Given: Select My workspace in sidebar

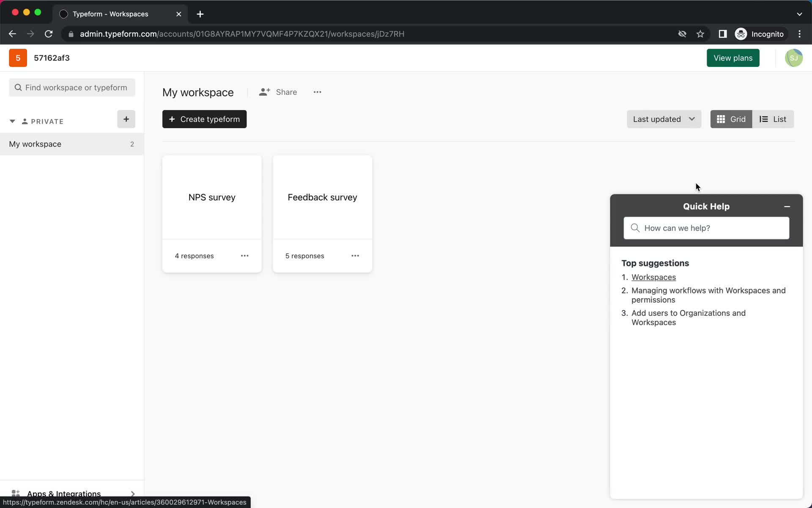Looking at the screenshot, I should click(35, 144).
